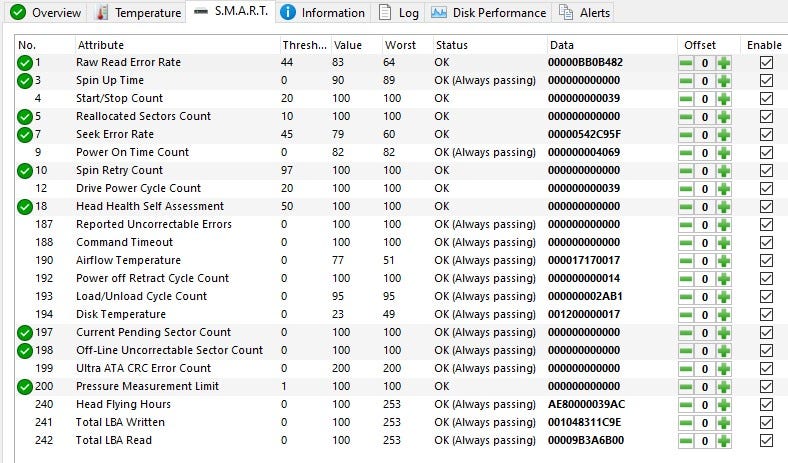Uncheck Enable for Airflow Temperature
788x463 pixels.
click(766, 260)
